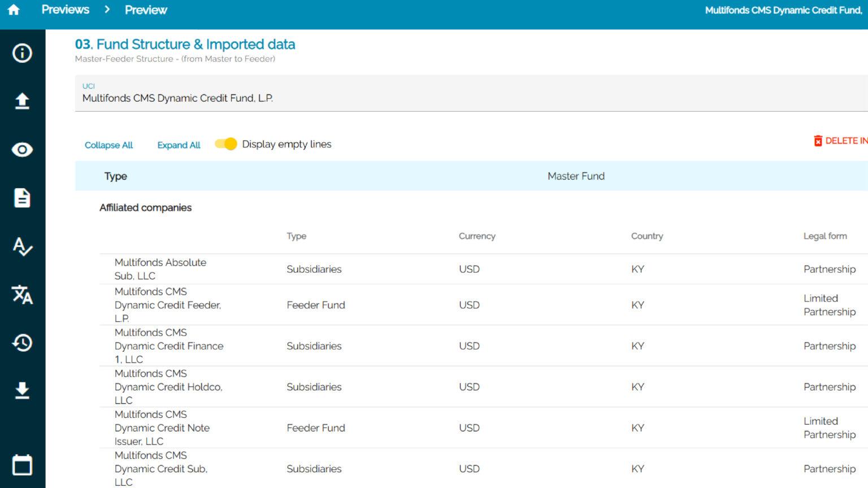
Task: Click the Currency column header
Action: click(x=477, y=236)
